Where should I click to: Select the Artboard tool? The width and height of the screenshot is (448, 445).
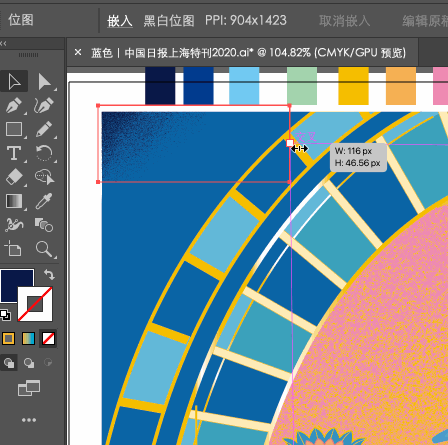pyautogui.click(x=13, y=249)
